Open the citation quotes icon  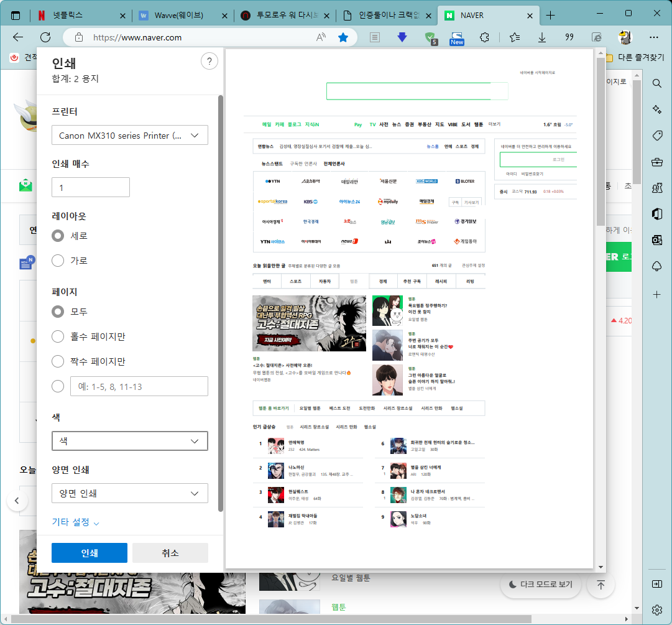tap(569, 37)
